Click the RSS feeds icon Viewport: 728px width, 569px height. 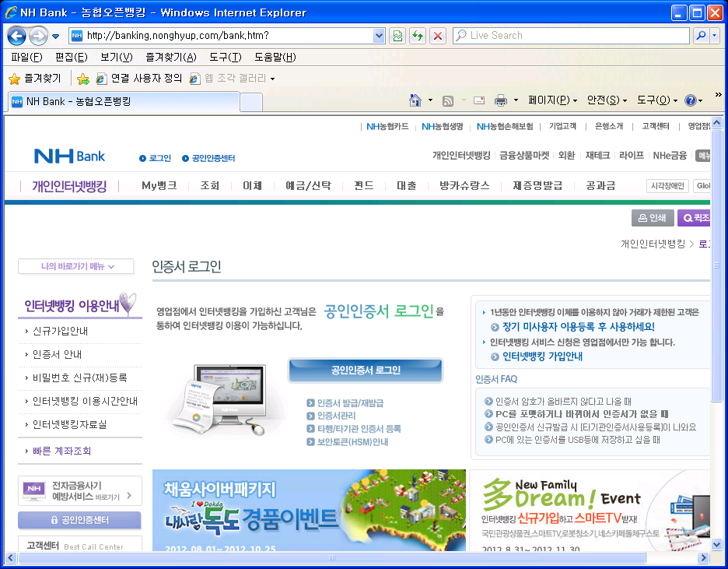click(447, 100)
